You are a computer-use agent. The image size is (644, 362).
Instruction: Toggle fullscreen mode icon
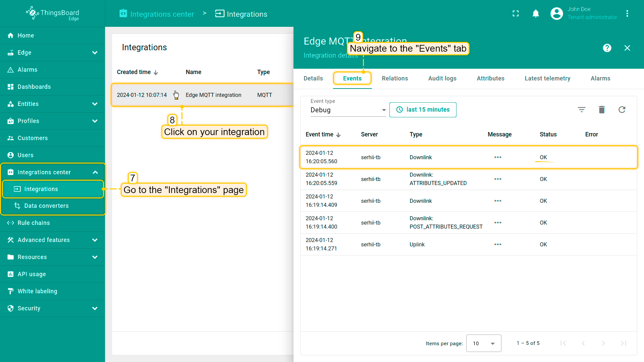click(x=516, y=14)
